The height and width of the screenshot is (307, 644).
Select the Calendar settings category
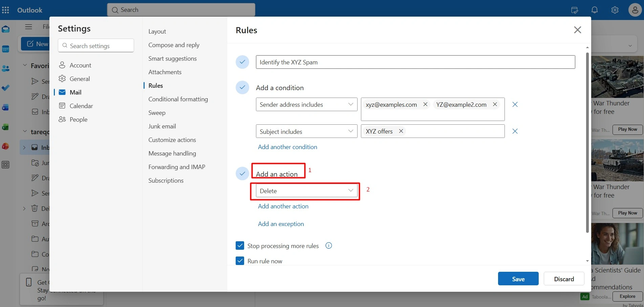pyautogui.click(x=81, y=106)
